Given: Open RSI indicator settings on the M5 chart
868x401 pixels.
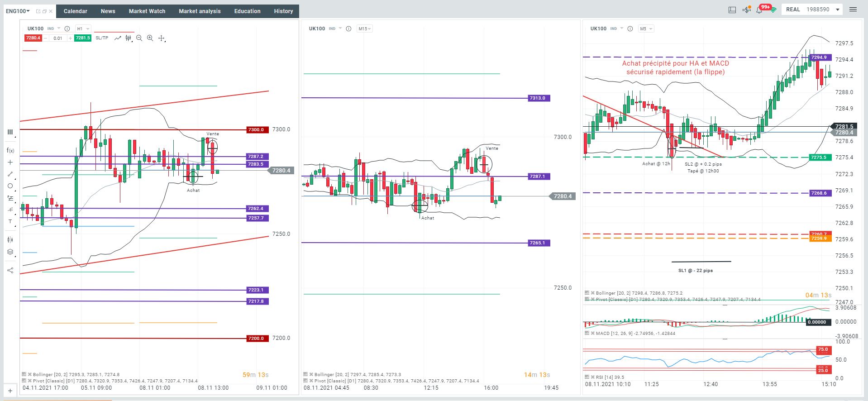Looking at the screenshot, I should [587, 377].
